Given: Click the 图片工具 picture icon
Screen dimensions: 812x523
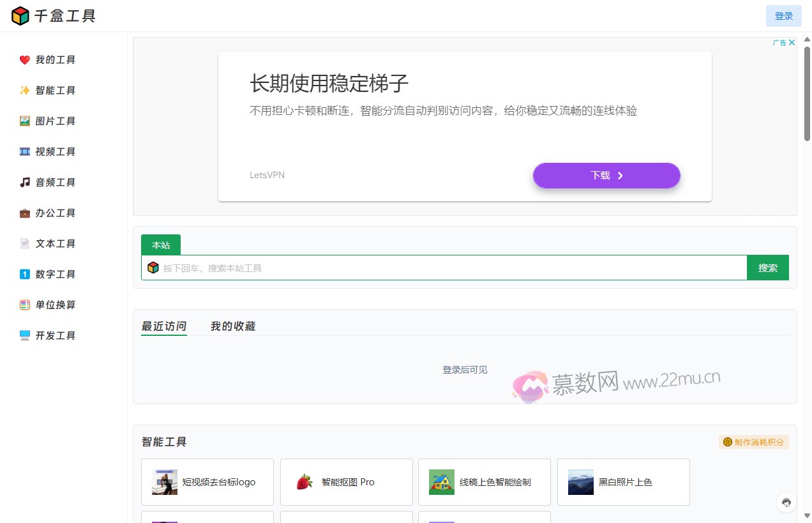Looking at the screenshot, I should [24, 121].
